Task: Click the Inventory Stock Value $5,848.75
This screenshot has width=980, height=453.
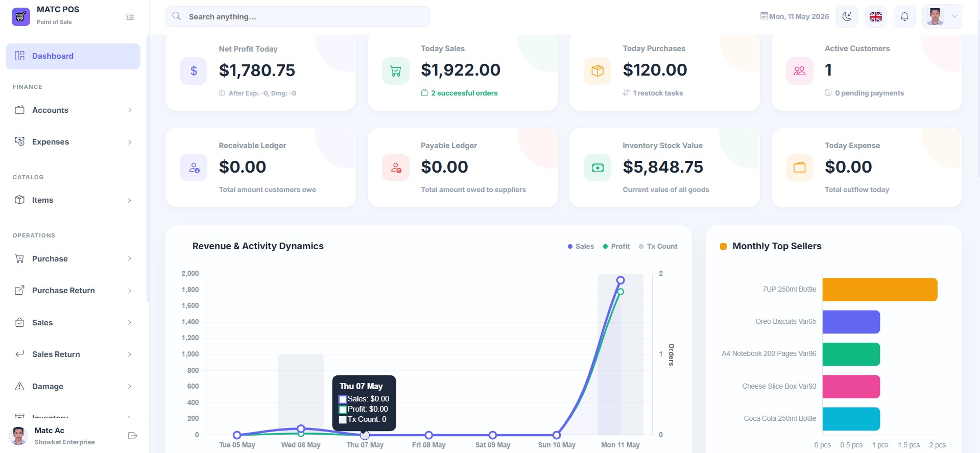Action: click(663, 167)
